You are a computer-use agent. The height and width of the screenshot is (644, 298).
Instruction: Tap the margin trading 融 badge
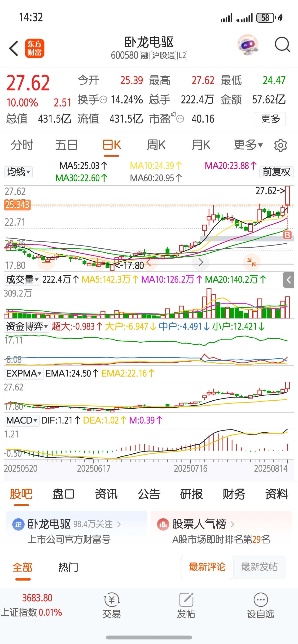144,55
